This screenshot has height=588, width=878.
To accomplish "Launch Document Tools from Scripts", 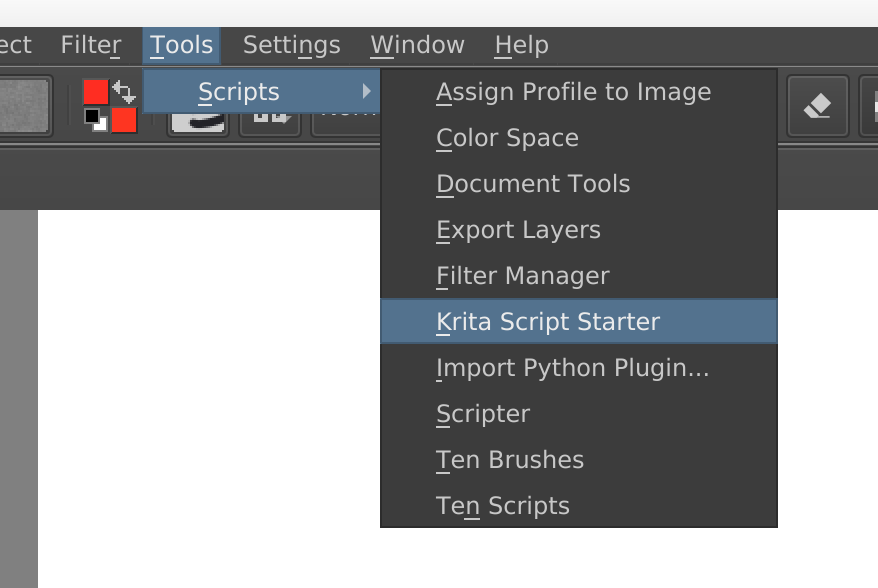I will click(x=533, y=184).
